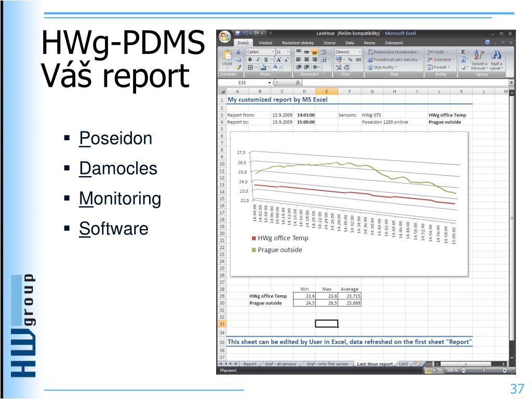Enable wrap text in the cell
Viewport: 532px width, 399px height.
pos(324,52)
